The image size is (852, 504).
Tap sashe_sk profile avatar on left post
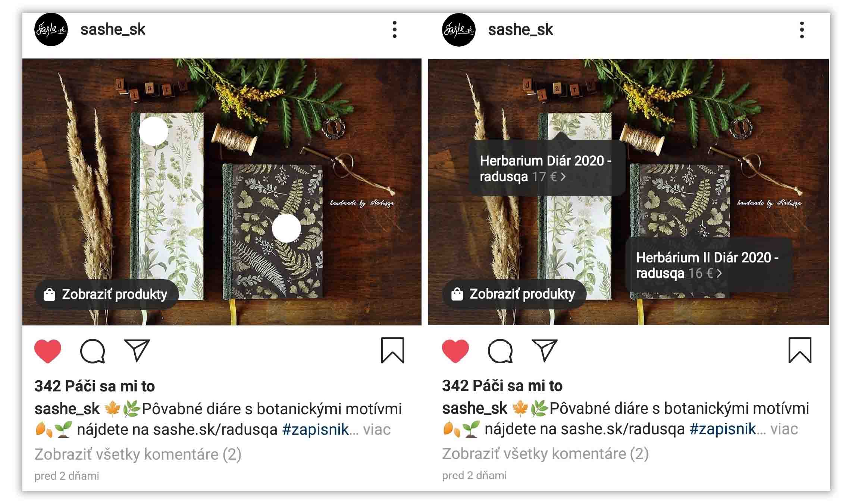51,29
